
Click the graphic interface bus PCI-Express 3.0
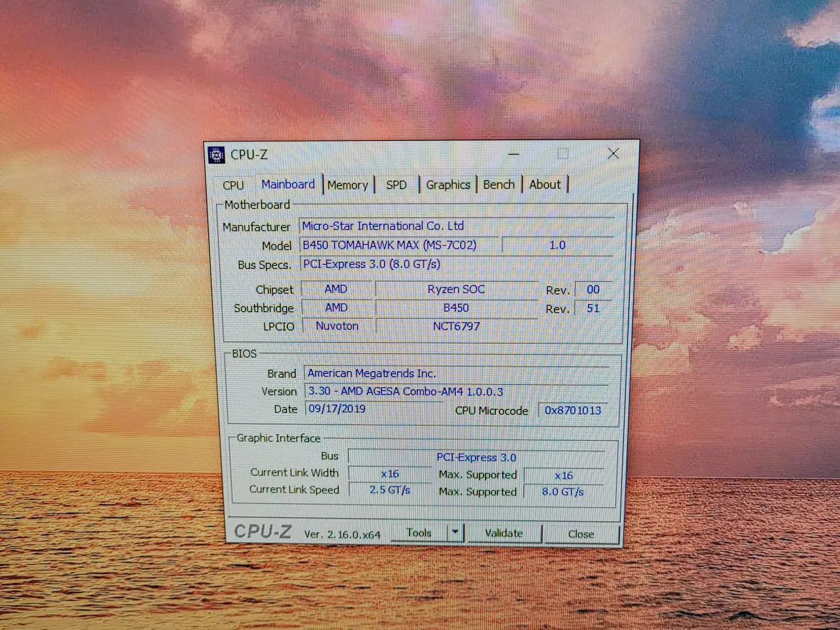[x=476, y=457]
